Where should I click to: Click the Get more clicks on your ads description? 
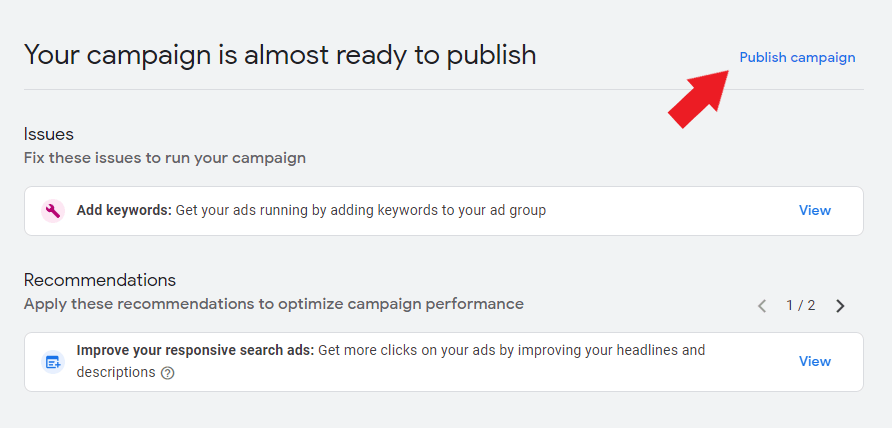click(391, 361)
